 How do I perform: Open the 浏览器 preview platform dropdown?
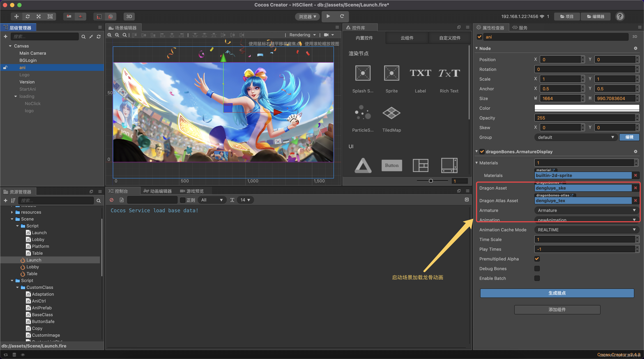pyautogui.click(x=307, y=17)
